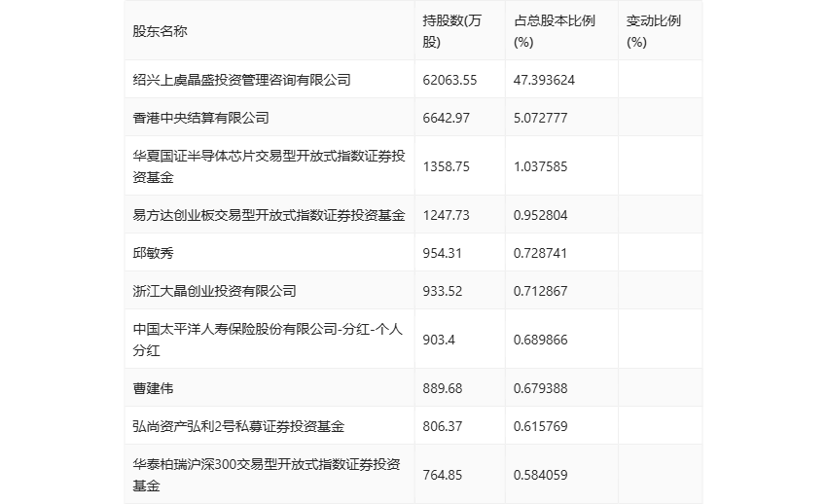Select 华泰柏瑞沪深300交易型开放式指数证券投资基金 name
The width and height of the screenshot is (827, 504).
point(267,475)
